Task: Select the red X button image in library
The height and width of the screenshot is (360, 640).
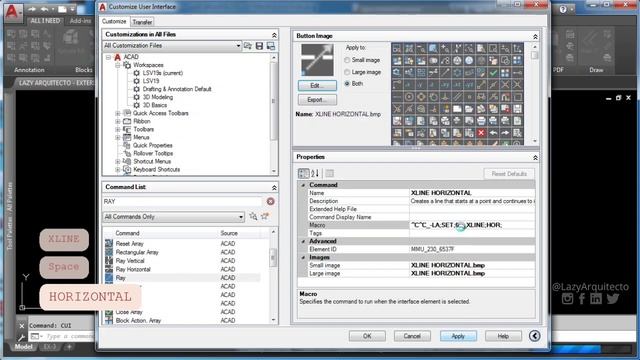Action: point(481,133)
